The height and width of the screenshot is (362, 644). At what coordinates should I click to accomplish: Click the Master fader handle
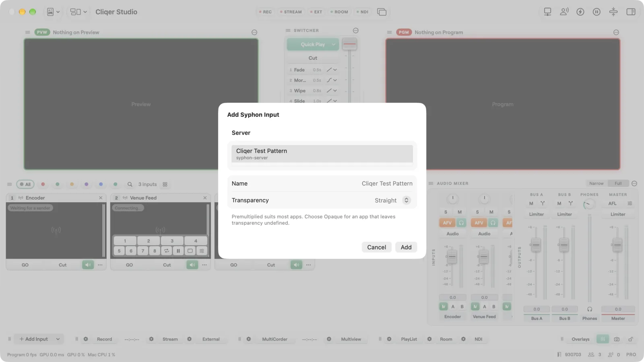click(x=617, y=245)
